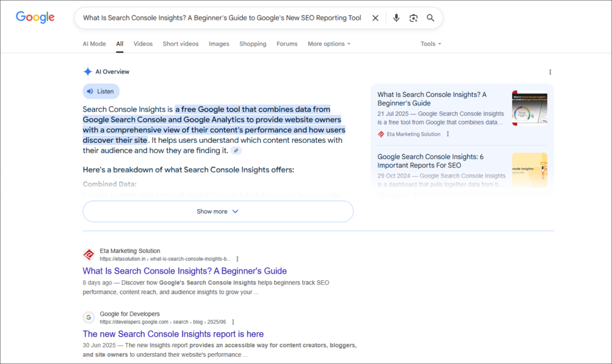Click 'Here's a breakdown of what Search Console Insights offers' text
This screenshot has height=364, width=612.
pyautogui.click(x=188, y=170)
